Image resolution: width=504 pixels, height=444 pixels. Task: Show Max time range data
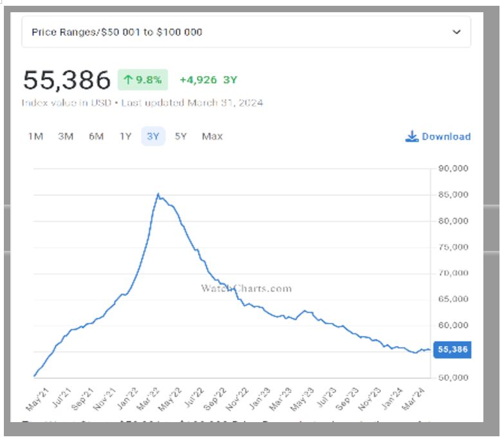(x=212, y=136)
